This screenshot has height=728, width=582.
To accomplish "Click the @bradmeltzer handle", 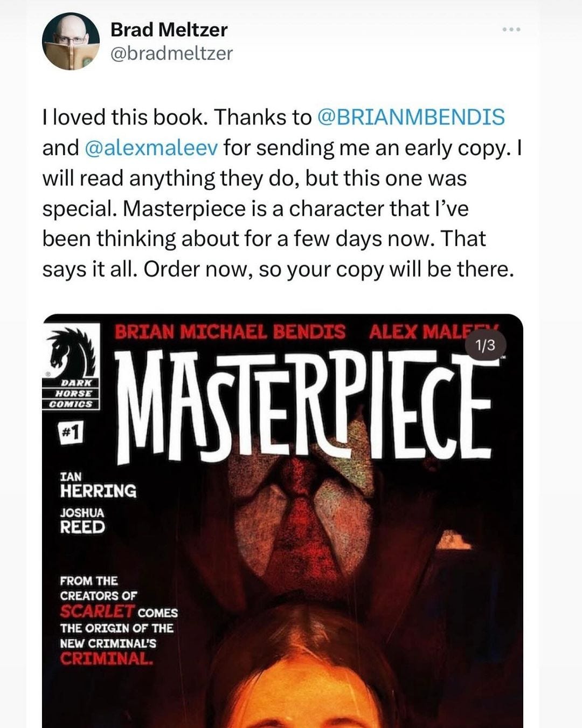I will (x=171, y=53).
